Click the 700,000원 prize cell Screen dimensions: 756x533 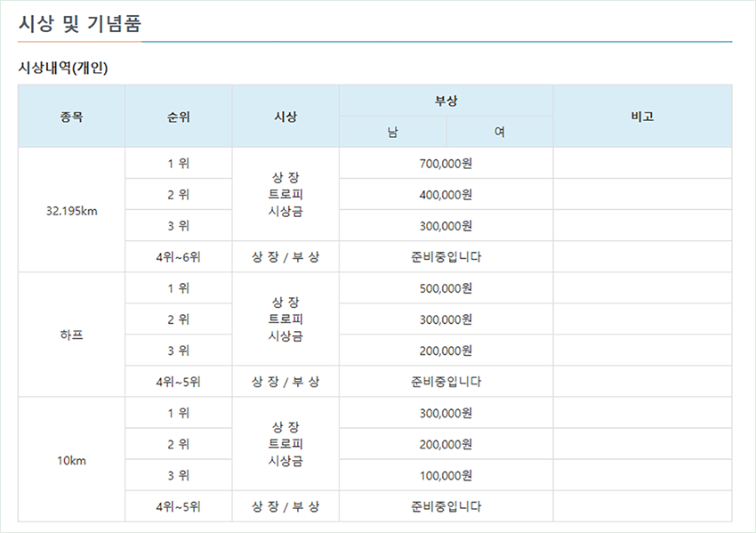click(x=446, y=163)
